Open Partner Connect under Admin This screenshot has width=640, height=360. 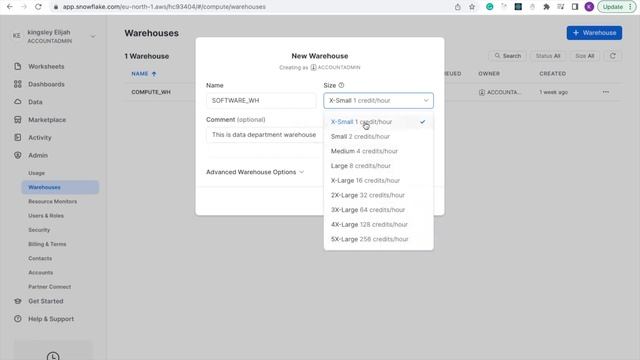pos(49,287)
